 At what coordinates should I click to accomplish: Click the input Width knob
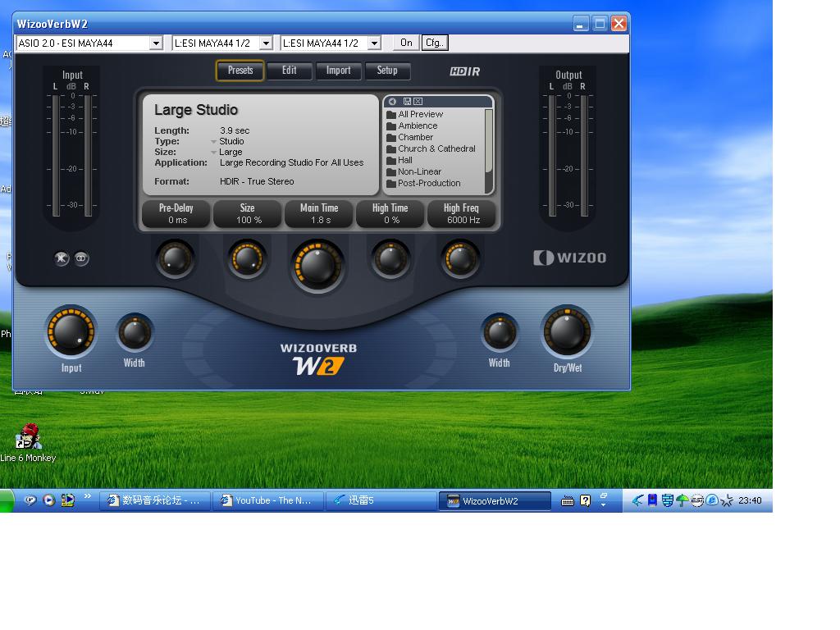135,333
